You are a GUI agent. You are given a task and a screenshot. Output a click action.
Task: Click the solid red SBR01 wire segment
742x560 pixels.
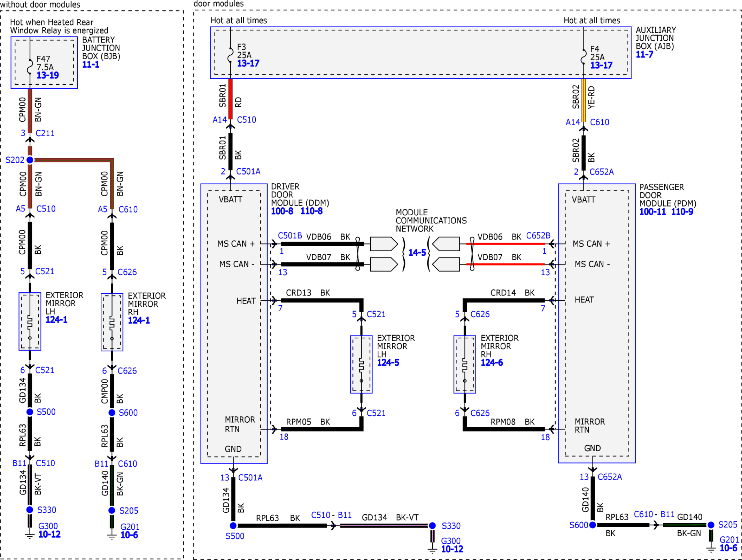coord(230,99)
